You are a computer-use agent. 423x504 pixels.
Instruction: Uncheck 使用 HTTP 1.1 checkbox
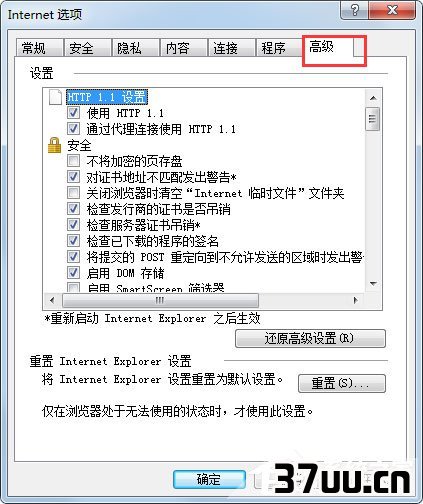click(73, 113)
